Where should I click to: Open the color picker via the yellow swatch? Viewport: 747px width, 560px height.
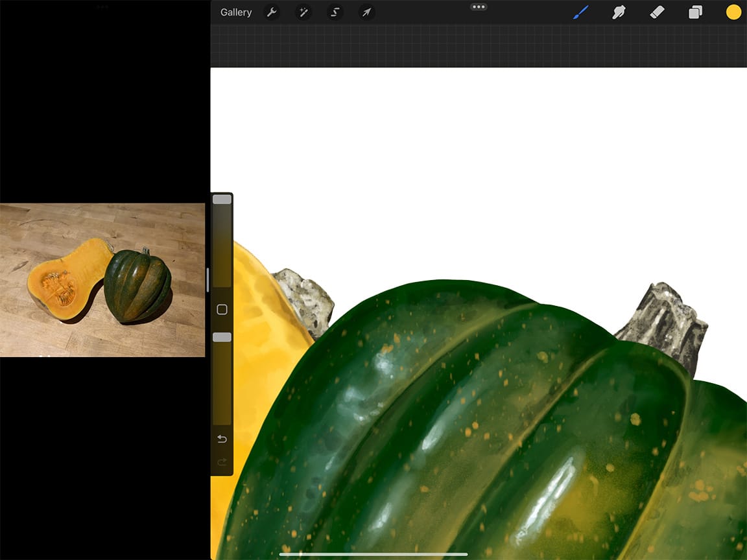click(733, 12)
